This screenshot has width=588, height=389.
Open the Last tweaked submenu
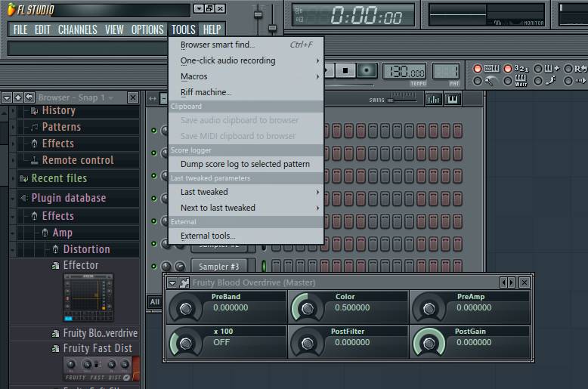pos(246,192)
